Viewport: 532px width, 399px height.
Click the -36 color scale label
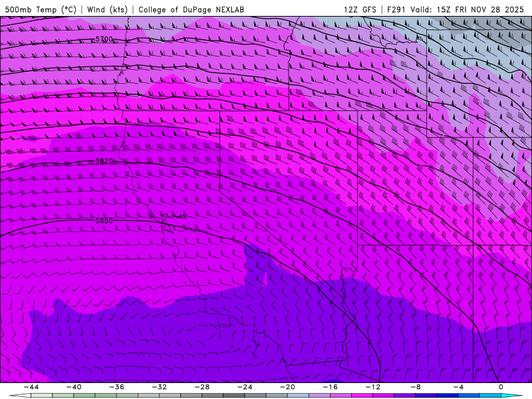click(116, 387)
